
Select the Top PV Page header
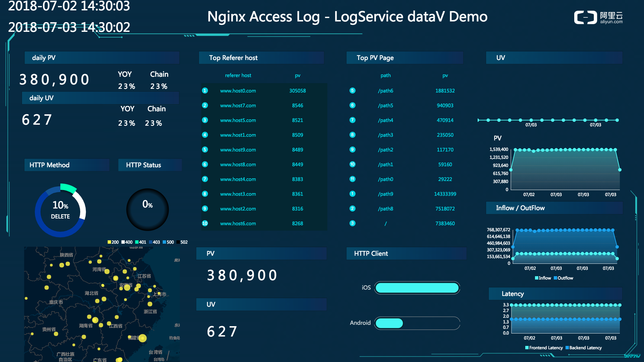click(x=405, y=58)
